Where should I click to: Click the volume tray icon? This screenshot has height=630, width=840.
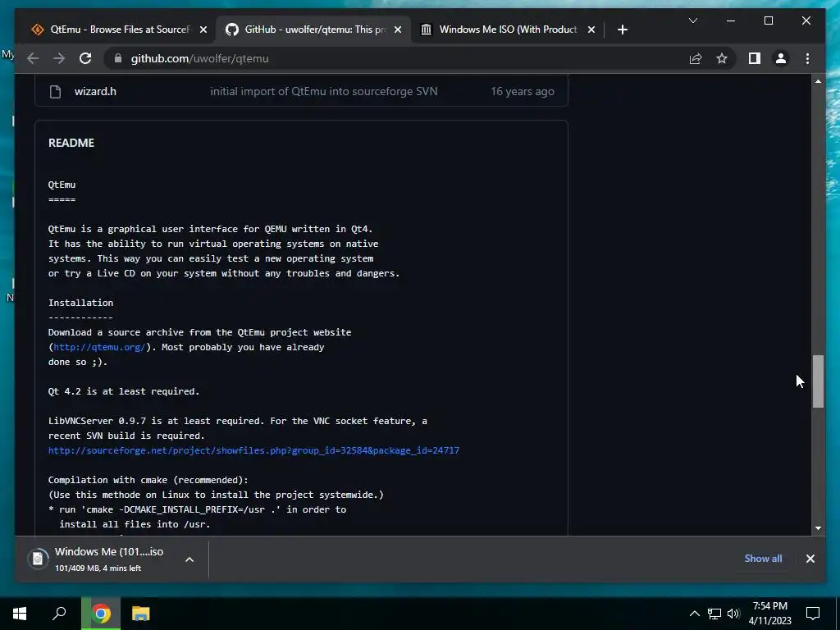click(x=733, y=614)
